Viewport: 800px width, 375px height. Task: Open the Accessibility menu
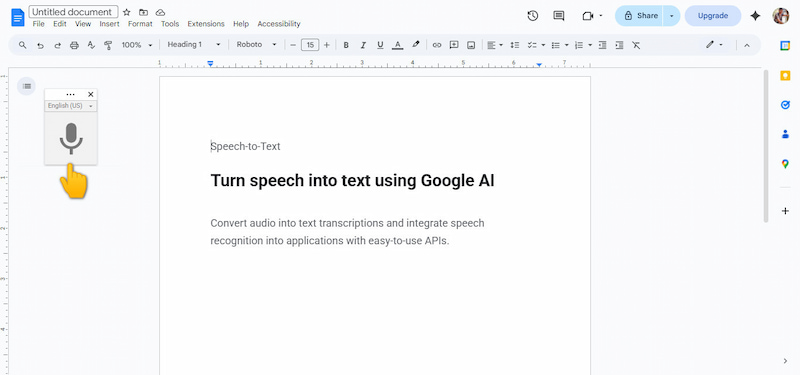[279, 24]
